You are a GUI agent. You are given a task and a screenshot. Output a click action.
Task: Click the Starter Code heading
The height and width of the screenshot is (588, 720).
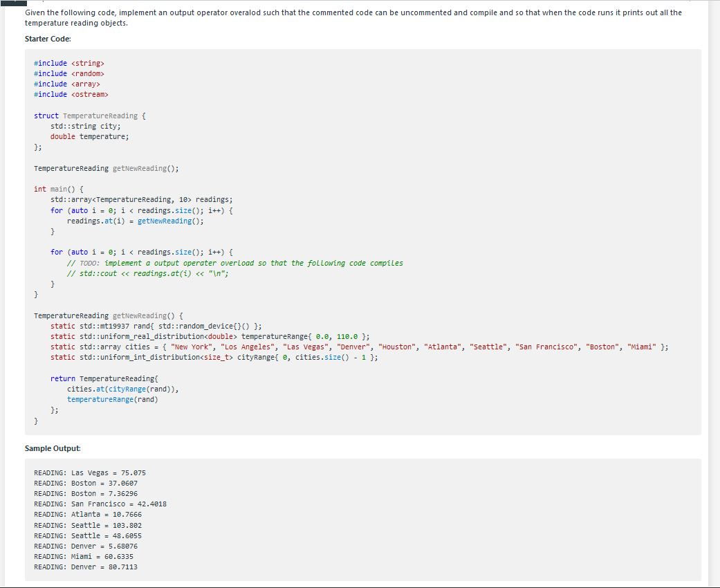[45, 39]
